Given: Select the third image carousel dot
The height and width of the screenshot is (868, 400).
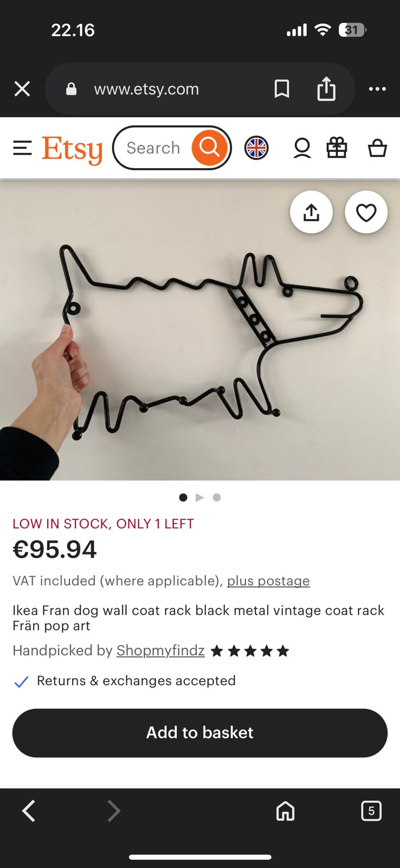Looking at the screenshot, I should point(217,497).
